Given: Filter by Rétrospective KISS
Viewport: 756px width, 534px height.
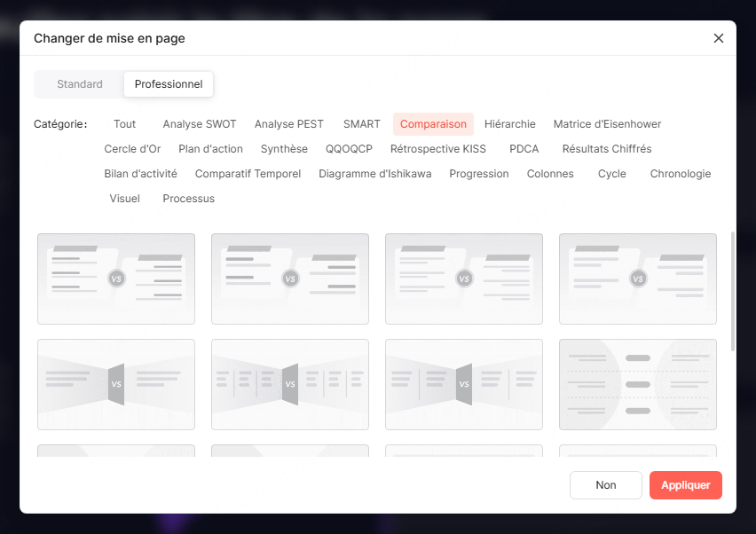Looking at the screenshot, I should (x=438, y=149).
